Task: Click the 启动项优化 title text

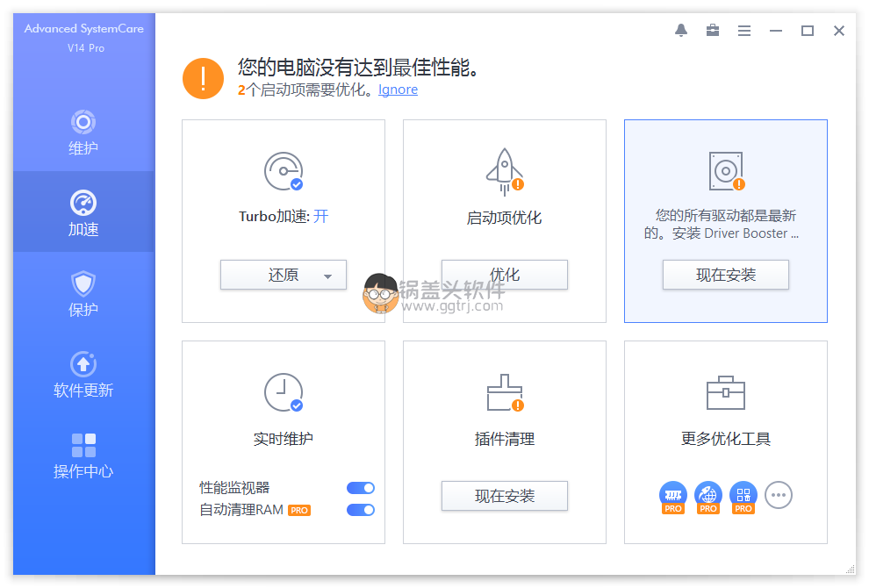Action: tap(505, 218)
